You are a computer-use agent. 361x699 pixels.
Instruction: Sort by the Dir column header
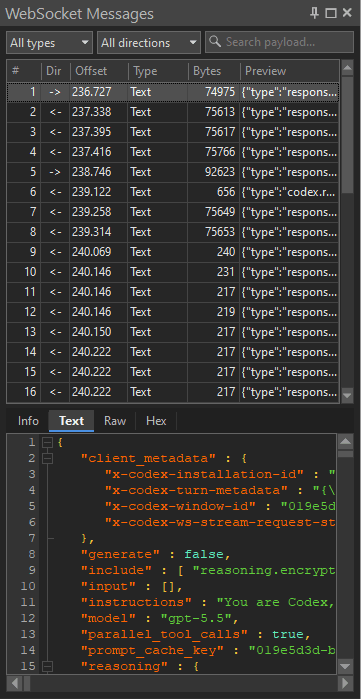coord(56,71)
